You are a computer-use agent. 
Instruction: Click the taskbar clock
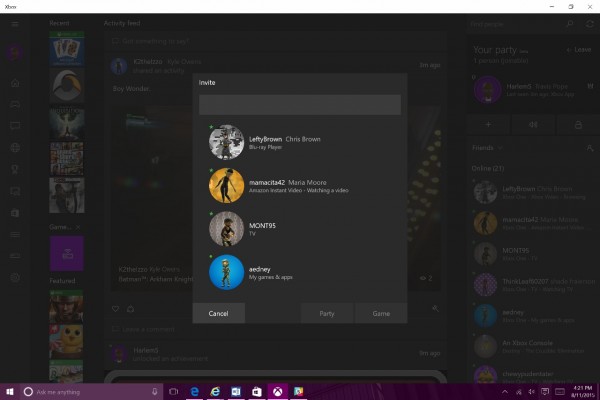tap(582, 392)
